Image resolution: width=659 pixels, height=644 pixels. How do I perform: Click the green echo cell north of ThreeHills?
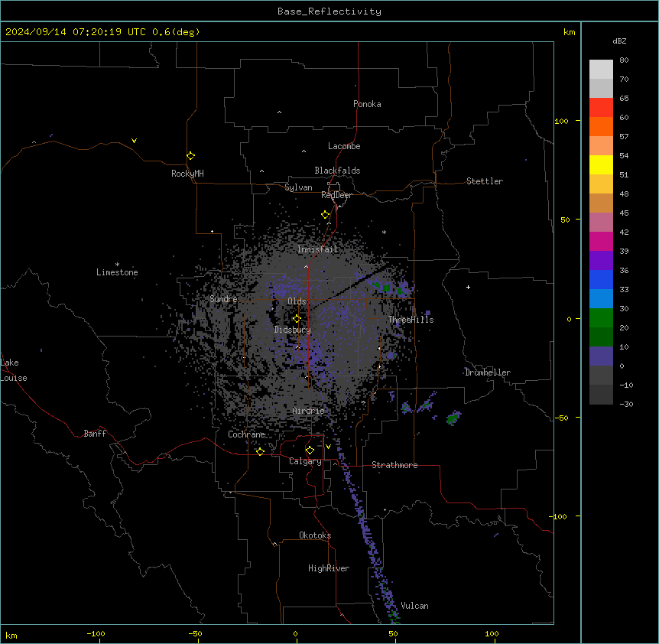[385, 288]
